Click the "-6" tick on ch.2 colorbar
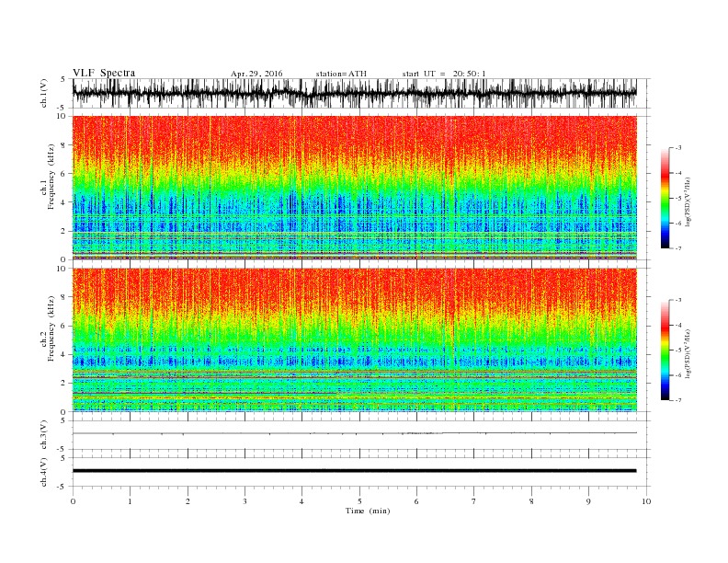Image resolution: width=728 pixels, height=563 pixels. click(x=677, y=375)
